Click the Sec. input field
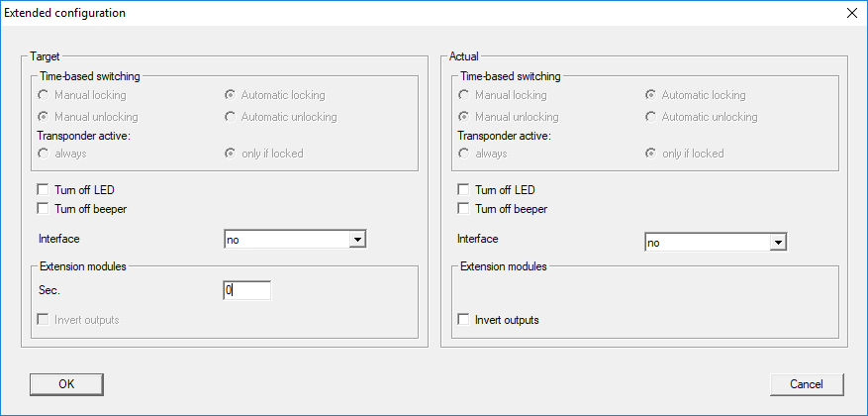868x416 pixels. [246, 290]
